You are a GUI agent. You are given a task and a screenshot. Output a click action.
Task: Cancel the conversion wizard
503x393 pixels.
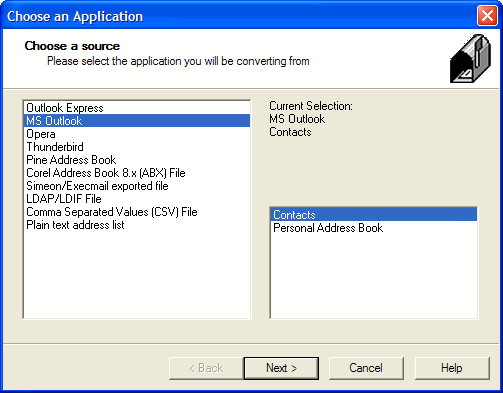pyautogui.click(x=366, y=368)
